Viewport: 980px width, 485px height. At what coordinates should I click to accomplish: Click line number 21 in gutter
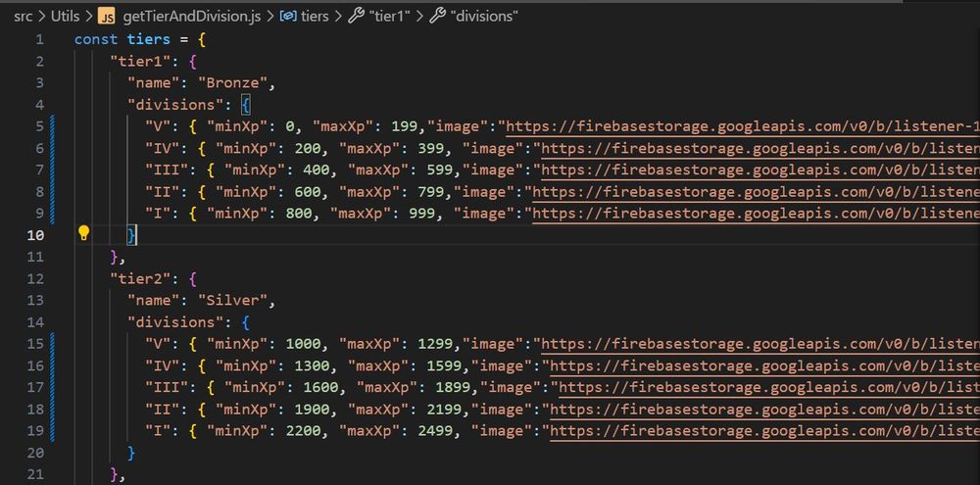(x=35, y=474)
